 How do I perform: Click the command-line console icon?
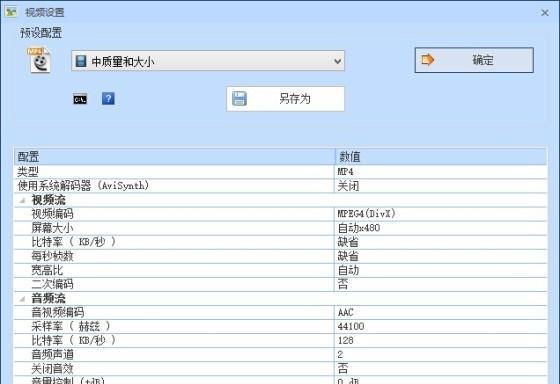[x=80, y=99]
